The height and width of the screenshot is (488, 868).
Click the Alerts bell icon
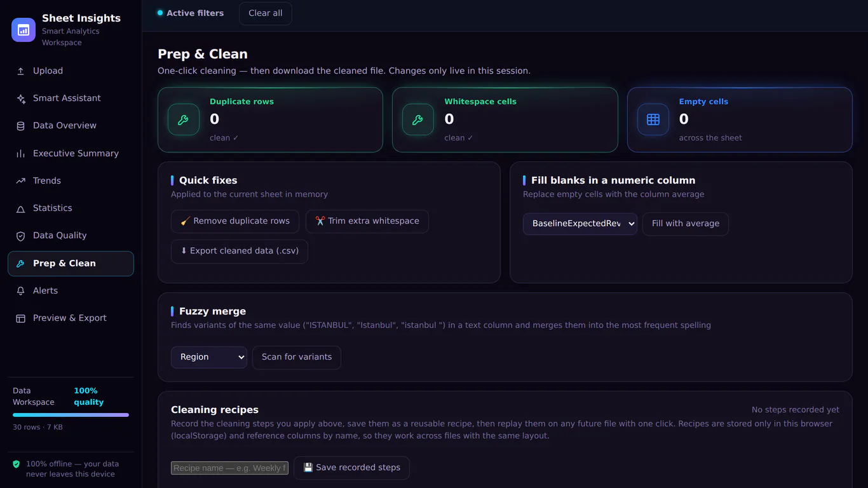(20, 291)
